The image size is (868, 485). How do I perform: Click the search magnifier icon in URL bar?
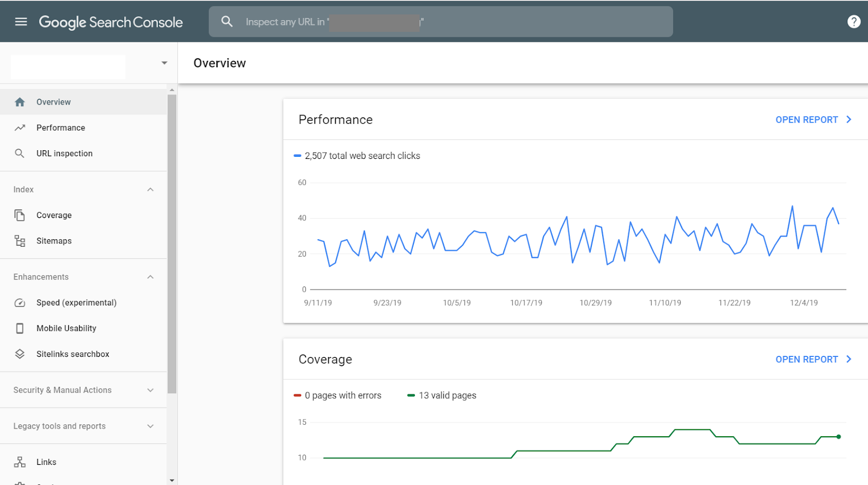(227, 22)
